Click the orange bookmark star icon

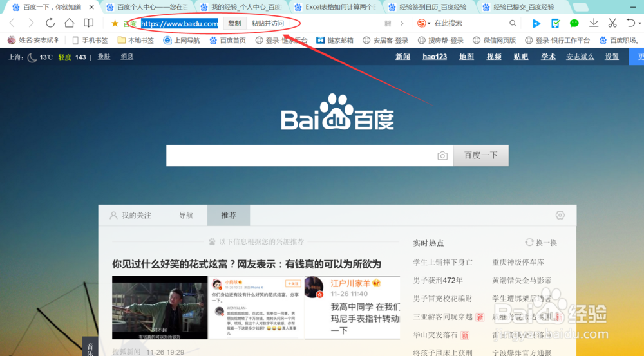point(115,23)
